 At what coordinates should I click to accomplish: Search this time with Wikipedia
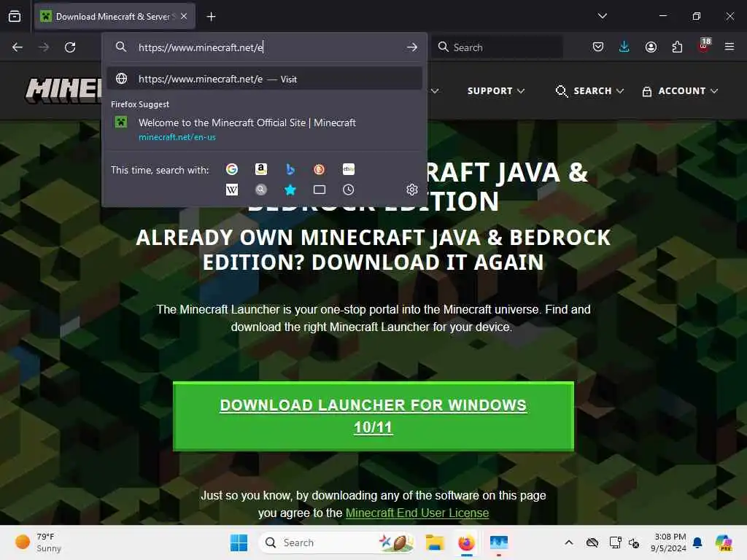click(x=232, y=190)
